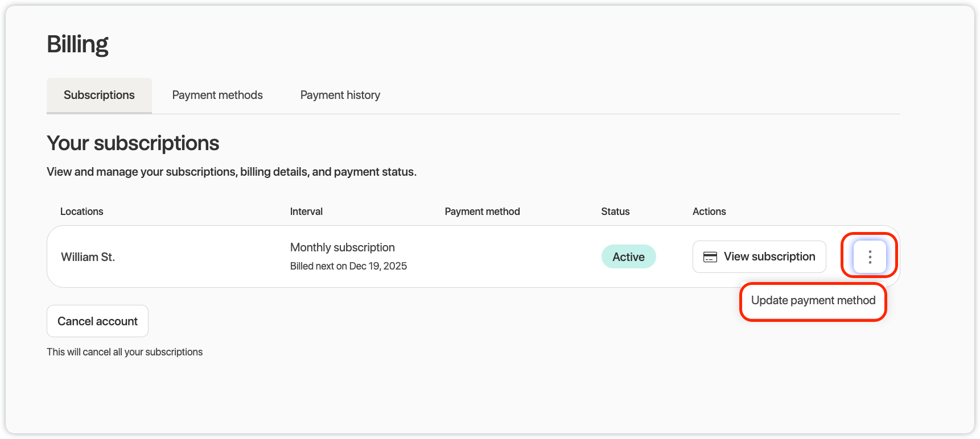Screen dimensions: 980x439
Task: Click the Interval column header
Action: (x=306, y=212)
